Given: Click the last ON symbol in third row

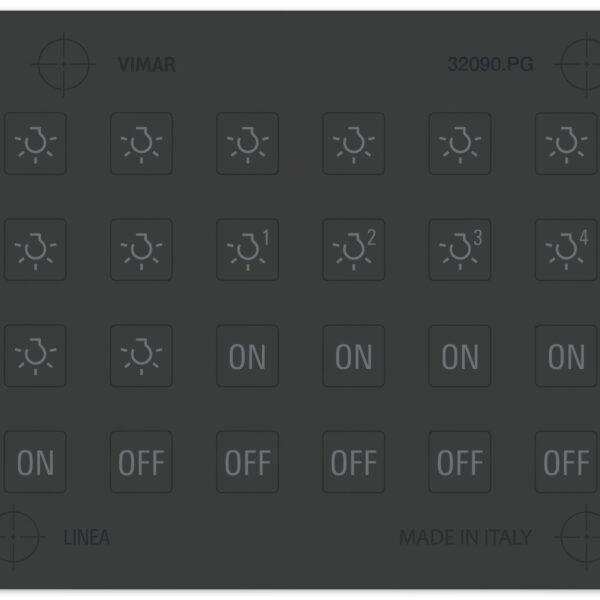Looking at the screenshot, I should [566, 356].
